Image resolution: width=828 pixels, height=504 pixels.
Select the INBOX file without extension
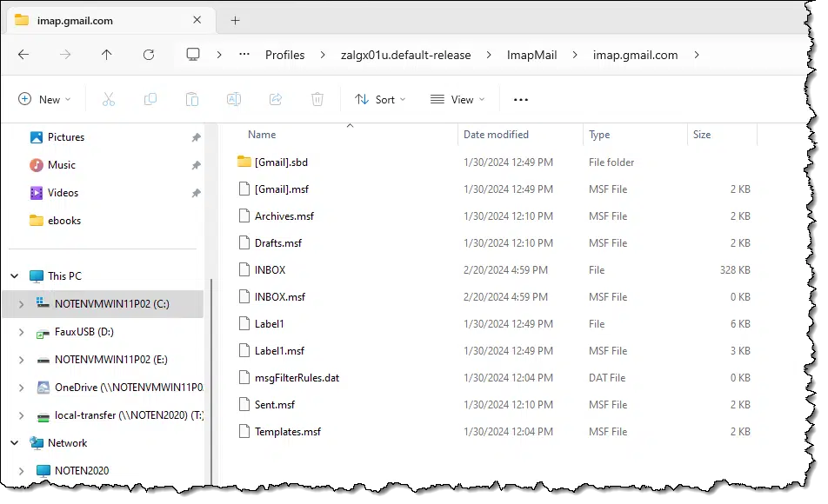pyautogui.click(x=270, y=270)
